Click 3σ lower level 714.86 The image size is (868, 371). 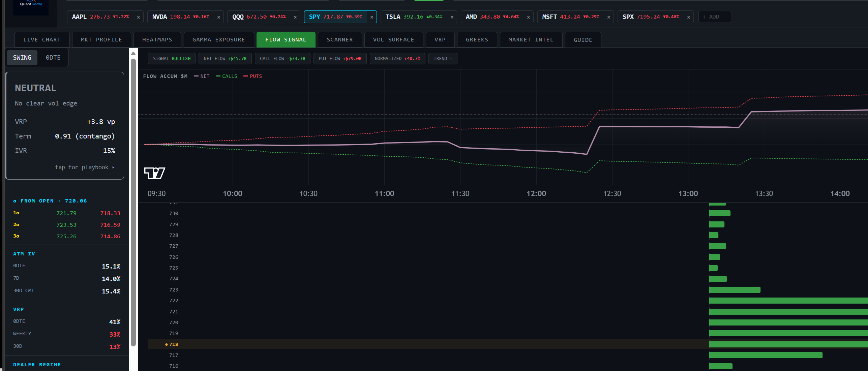coord(110,237)
